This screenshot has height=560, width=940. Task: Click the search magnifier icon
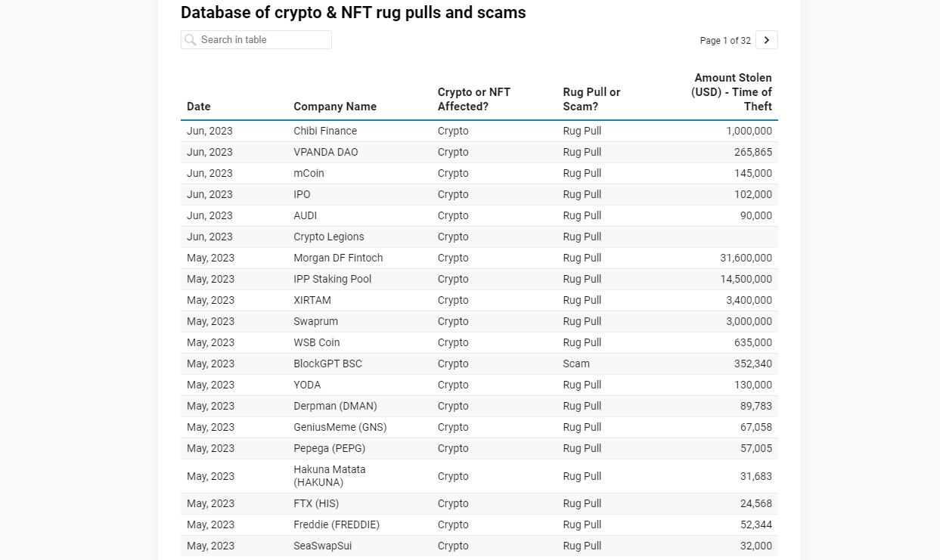click(191, 40)
